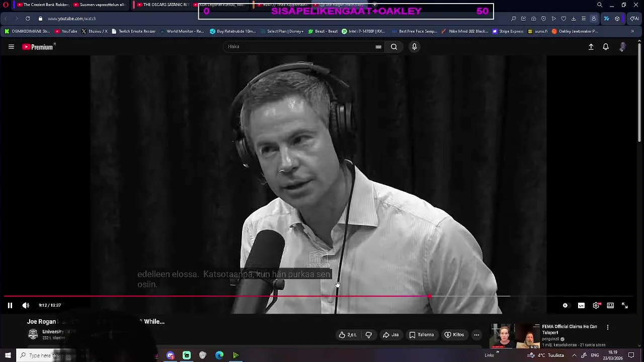View YouTube notifications bell
Screen dimensions: 644x362
pyautogui.click(x=606, y=47)
